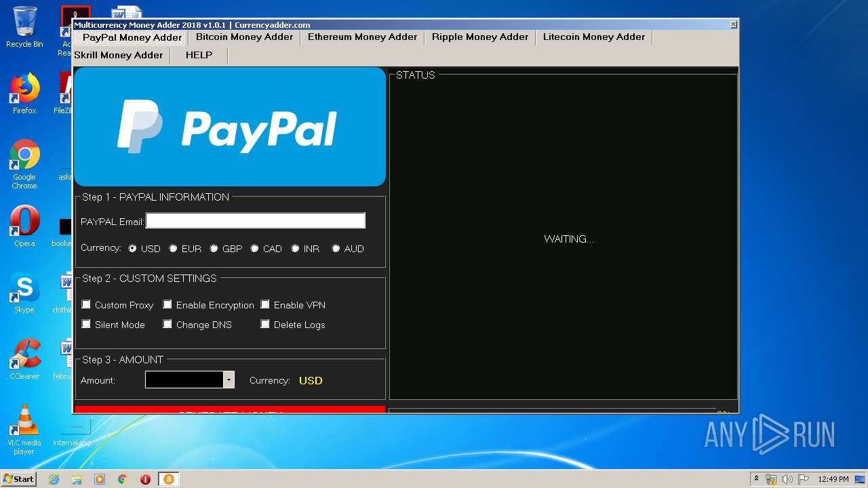
Task: Click the taskbar clock showing 12:49 PM
Action: pos(833,479)
